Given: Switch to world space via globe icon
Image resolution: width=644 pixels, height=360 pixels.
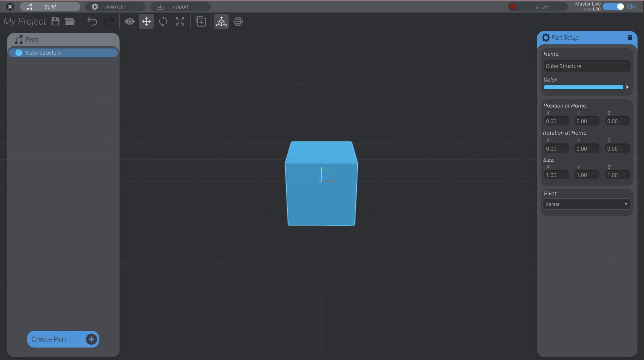Looking at the screenshot, I should click(238, 21).
